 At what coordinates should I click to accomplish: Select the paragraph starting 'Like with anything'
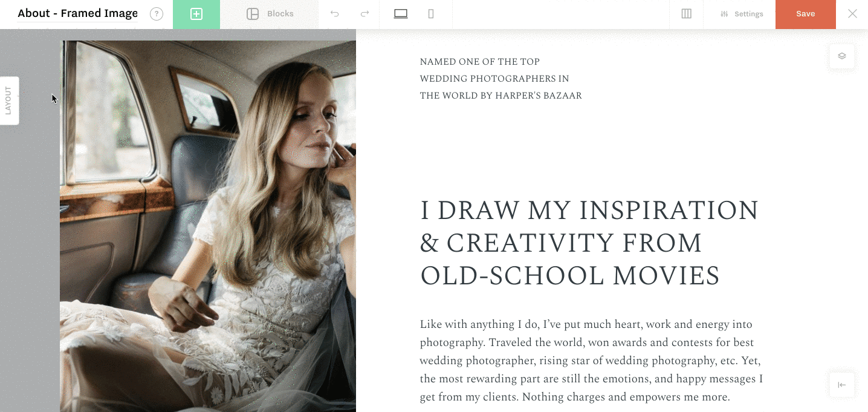click(591, 361)
